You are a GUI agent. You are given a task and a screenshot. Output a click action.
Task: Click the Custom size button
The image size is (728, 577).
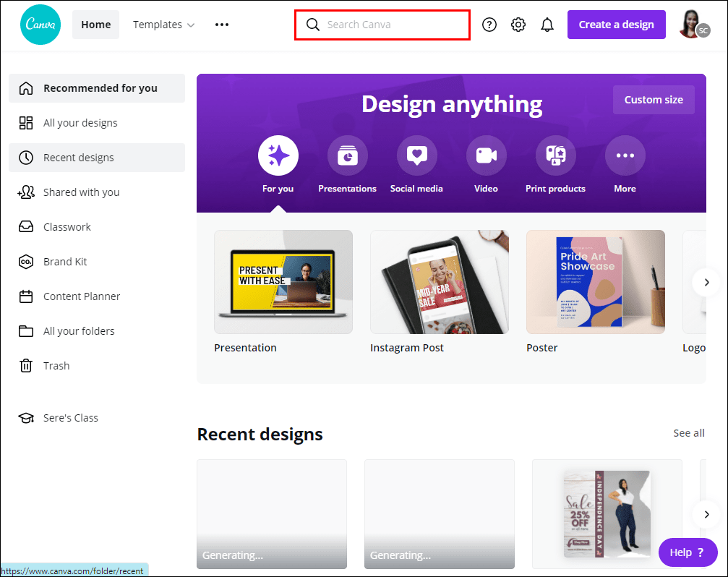[x=653, y=100]
